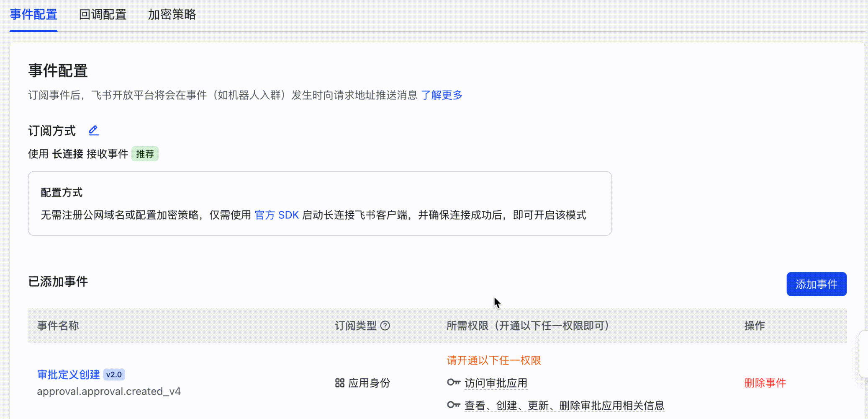
Task: Click the grid icon before 应用身份
Action: (x=339, y=383)
